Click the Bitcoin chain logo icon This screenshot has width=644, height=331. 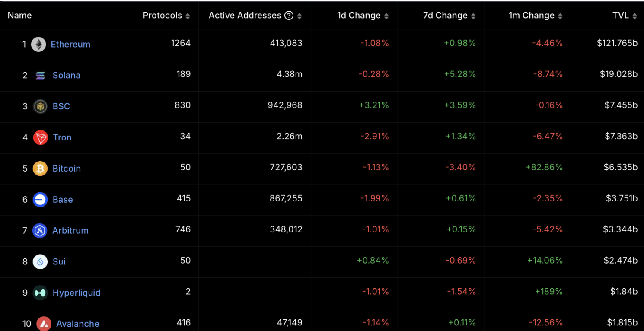[40, 169]
